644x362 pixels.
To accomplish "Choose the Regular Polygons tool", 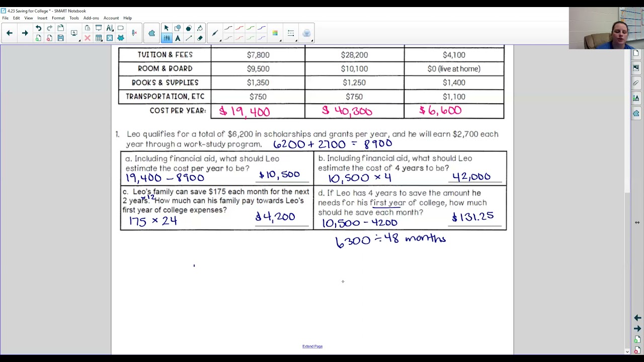I will [189, 28].
